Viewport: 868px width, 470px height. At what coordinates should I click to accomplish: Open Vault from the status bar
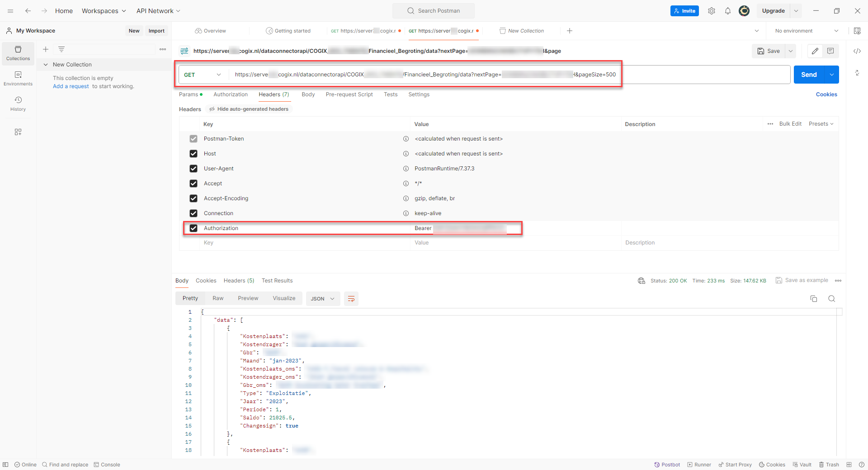[x=802, y=465]
